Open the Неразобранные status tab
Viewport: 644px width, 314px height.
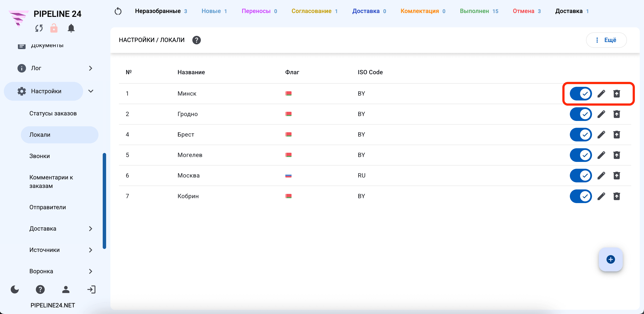click(161, 11)
